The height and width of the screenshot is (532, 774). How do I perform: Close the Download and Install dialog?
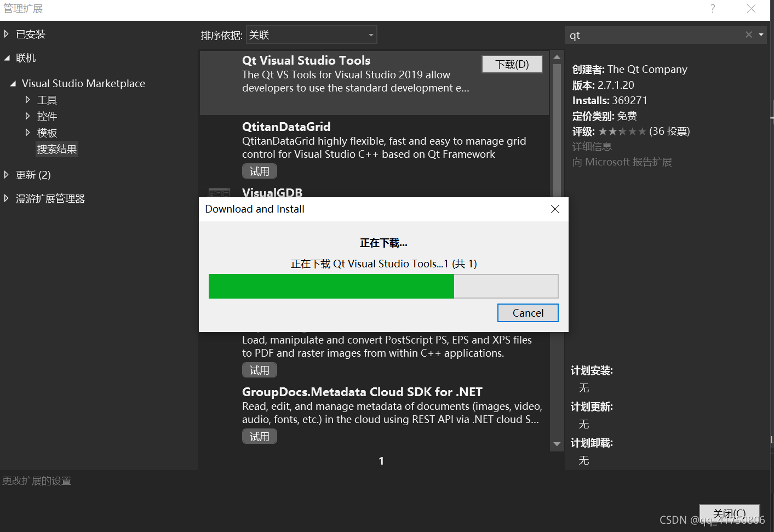point(555,209)
